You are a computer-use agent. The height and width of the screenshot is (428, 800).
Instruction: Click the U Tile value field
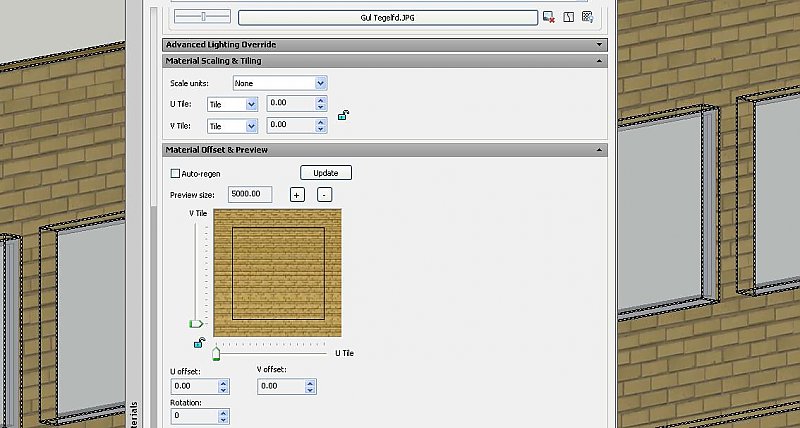coord(291,103)
